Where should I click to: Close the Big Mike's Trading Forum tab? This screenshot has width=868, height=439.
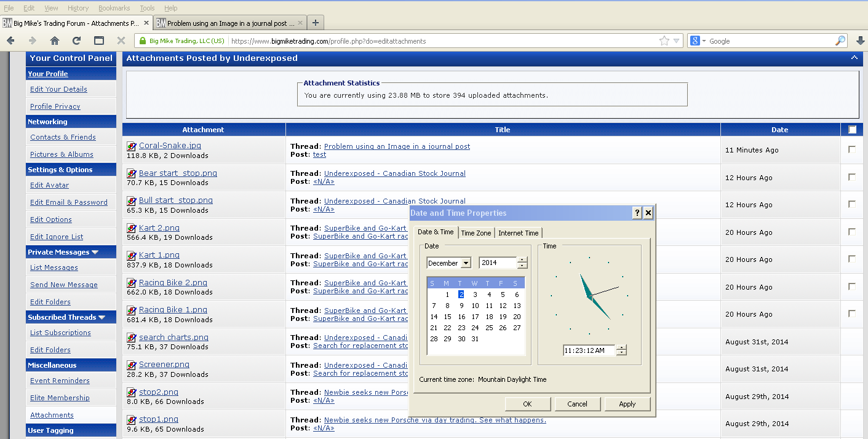146,23
